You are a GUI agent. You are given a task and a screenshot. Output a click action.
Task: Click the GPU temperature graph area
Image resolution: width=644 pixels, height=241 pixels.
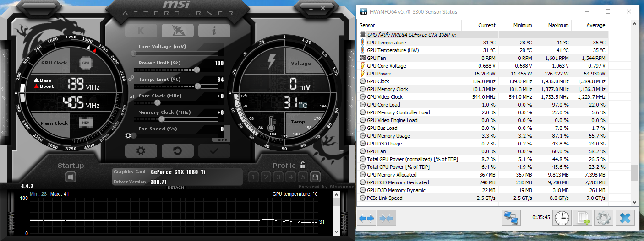click(174, 216)
